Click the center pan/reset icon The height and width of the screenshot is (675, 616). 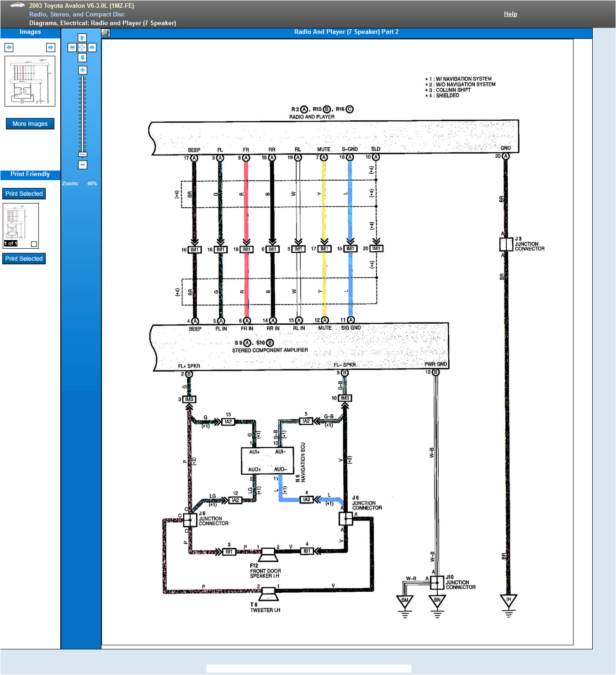pos(82,48)
